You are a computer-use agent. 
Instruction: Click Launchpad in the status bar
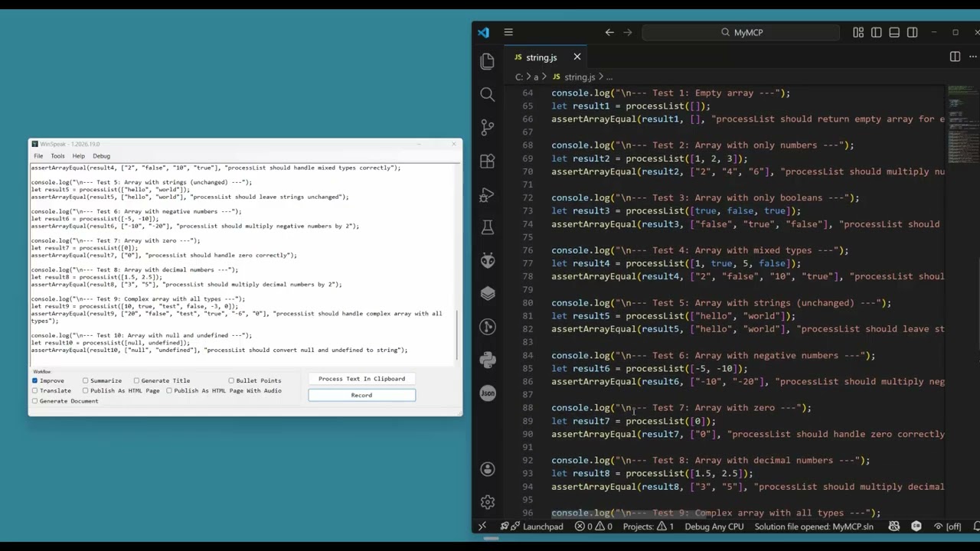click(x=537, y=527)
